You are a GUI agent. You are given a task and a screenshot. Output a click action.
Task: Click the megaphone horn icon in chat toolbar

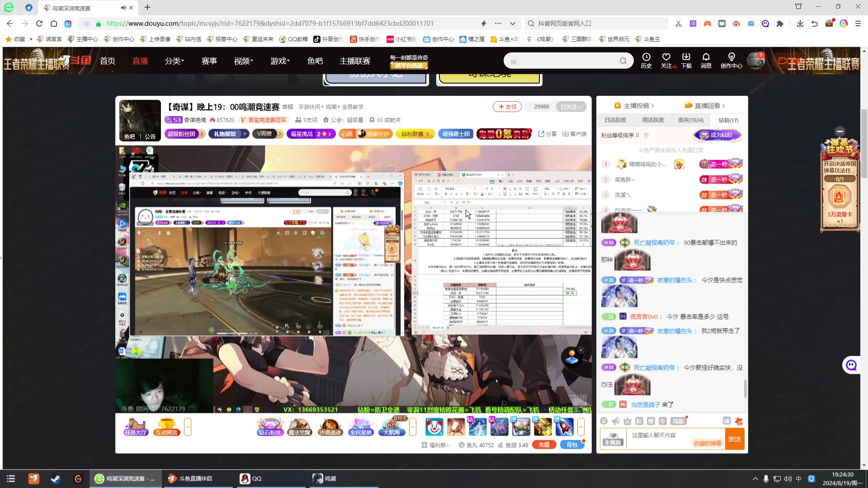point(615,421)
